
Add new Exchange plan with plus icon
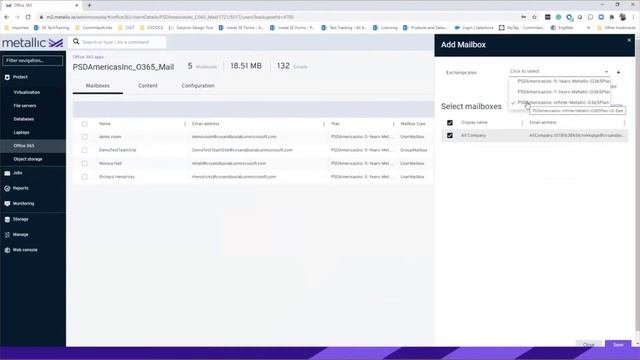618,72
